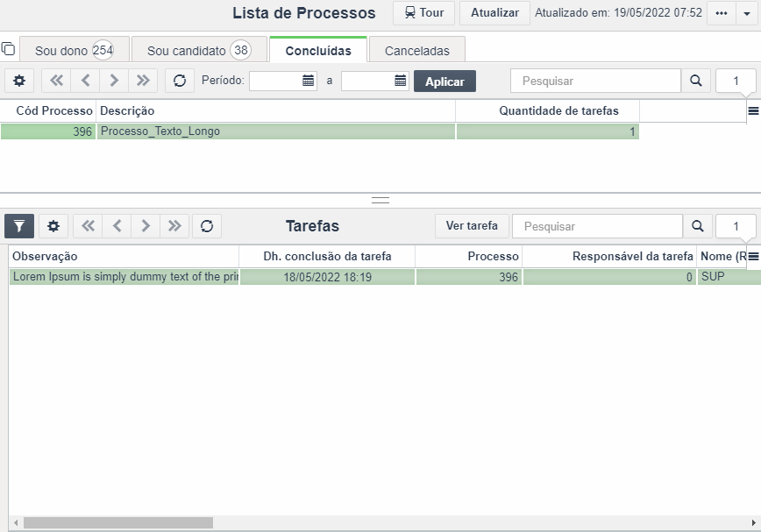Sort by Dh. conclusão da tarefa header

click(x=327, y=257)
